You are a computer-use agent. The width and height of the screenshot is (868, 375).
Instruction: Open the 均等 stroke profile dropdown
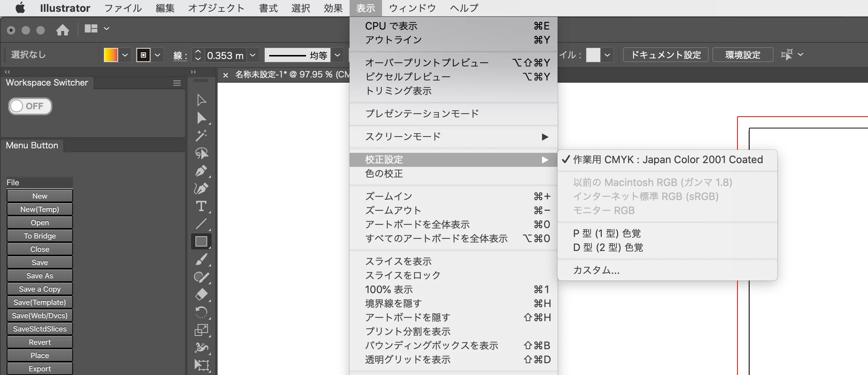[x=337, y=55]
